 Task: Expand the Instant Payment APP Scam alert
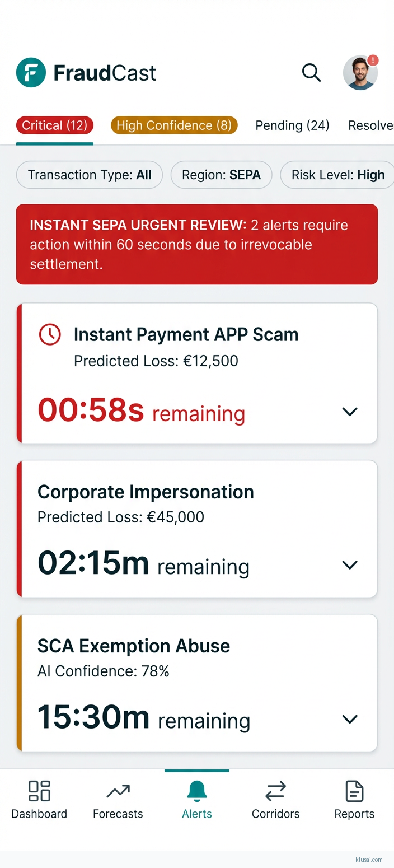[x=349, y=412]
